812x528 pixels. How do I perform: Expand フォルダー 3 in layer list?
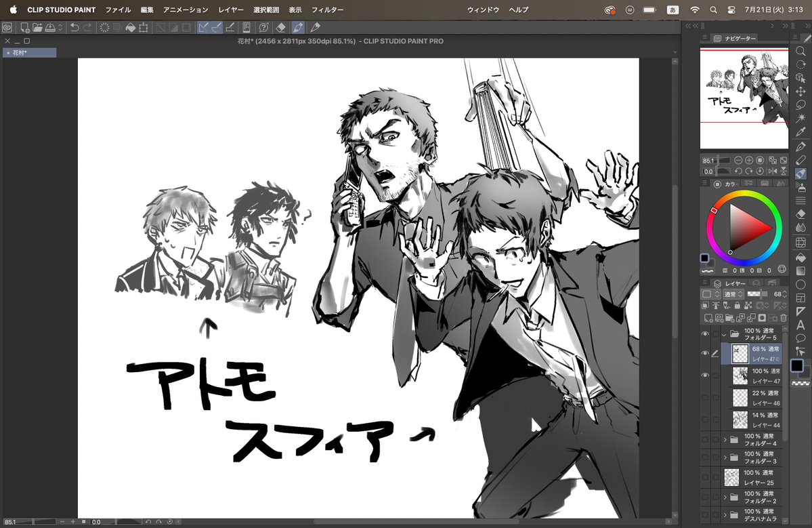[725, 458]
